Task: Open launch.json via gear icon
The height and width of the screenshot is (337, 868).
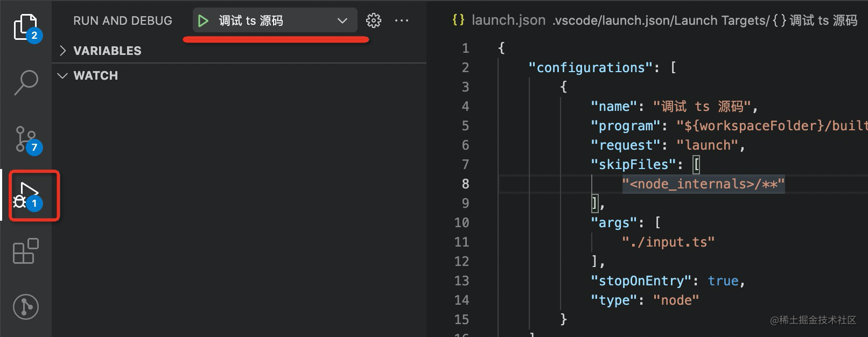Action: [x=373, y=21]
